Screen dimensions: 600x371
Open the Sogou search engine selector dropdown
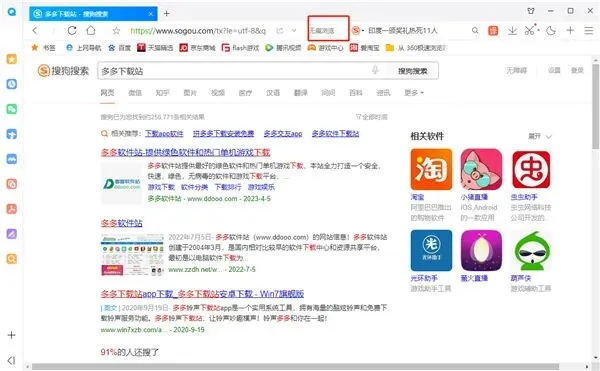358,30
